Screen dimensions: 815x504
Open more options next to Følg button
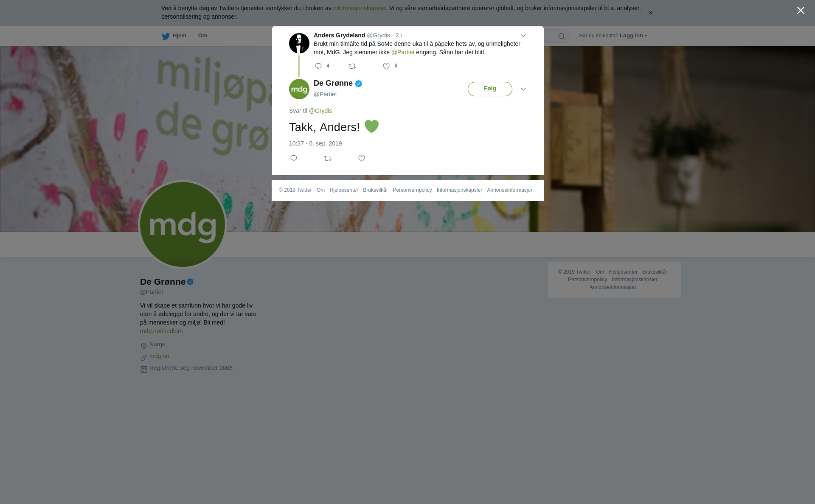(523, 89)
